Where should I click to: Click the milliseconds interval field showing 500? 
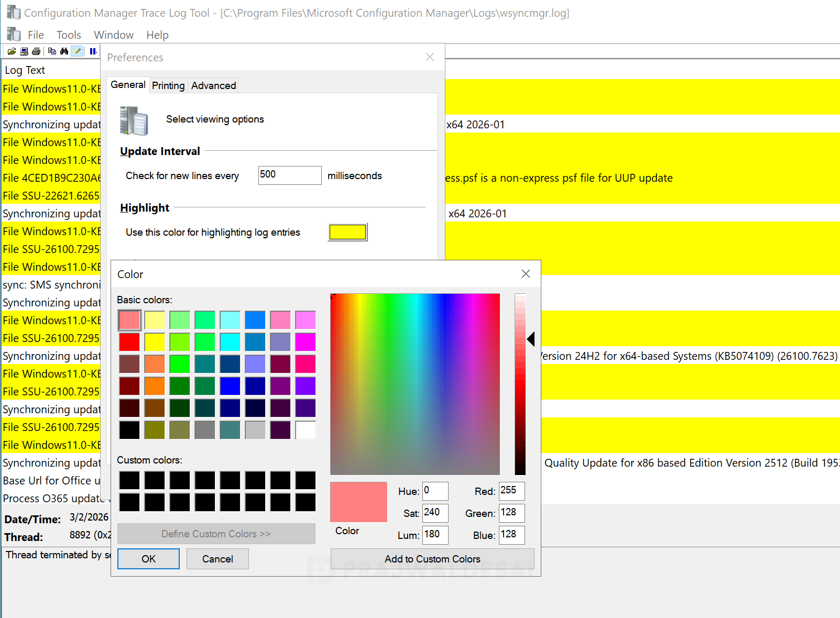tap(290, 175)
